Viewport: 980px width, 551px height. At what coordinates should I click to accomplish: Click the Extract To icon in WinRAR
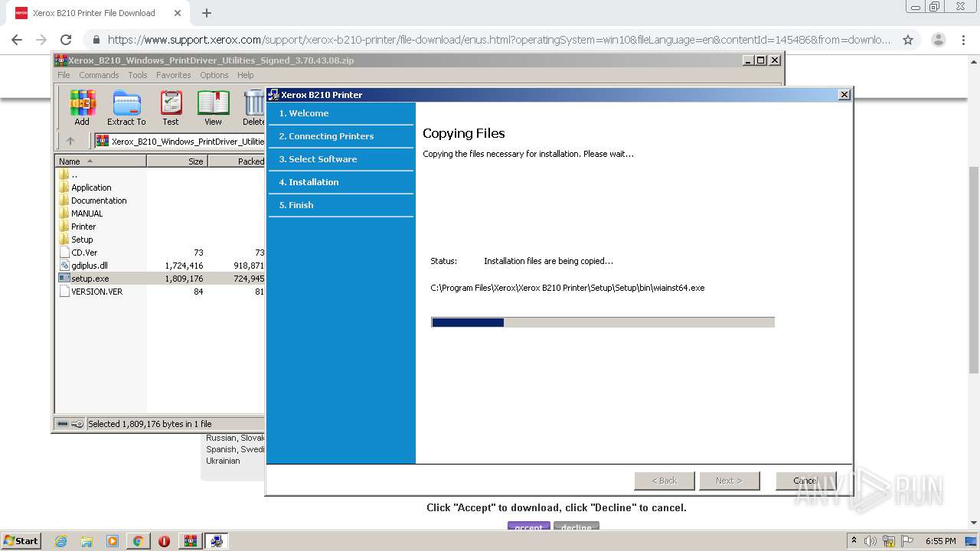[126, 108]
